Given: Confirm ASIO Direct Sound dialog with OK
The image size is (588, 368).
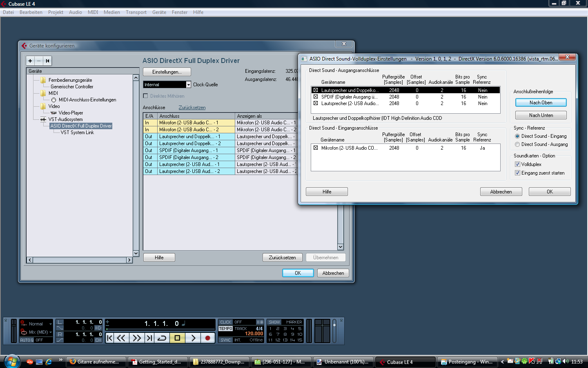Looking at the screenshot, I should (x=550, y=192).
